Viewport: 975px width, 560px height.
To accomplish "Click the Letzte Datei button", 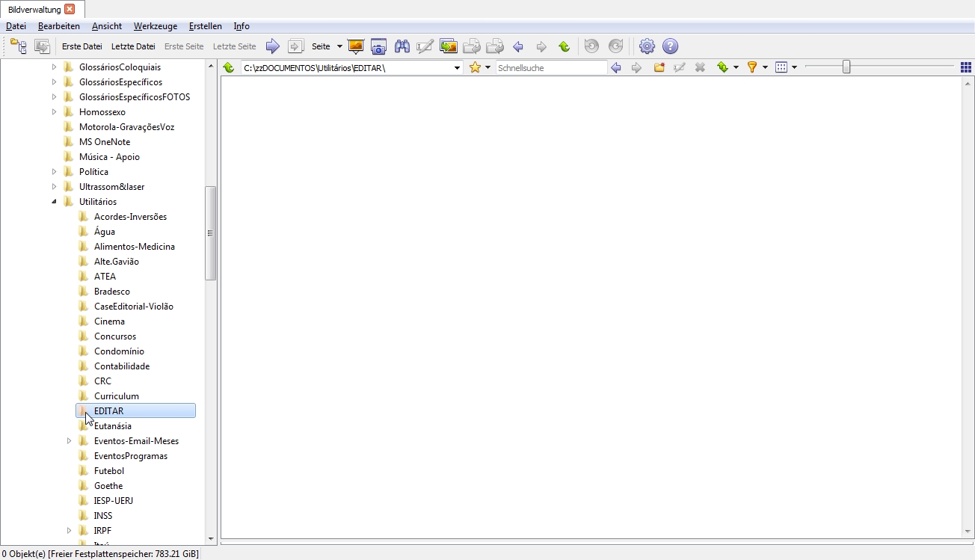I will click(133, 46).
